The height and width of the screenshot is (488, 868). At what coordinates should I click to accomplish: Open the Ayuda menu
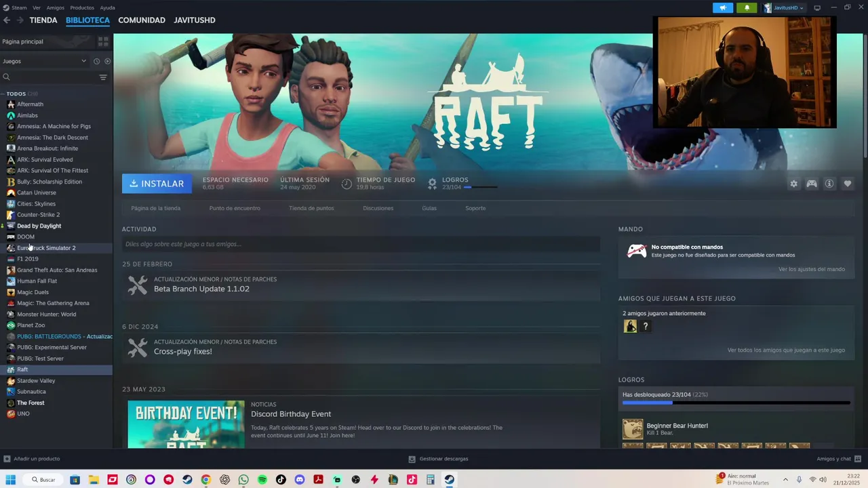[x=107, y=7]
